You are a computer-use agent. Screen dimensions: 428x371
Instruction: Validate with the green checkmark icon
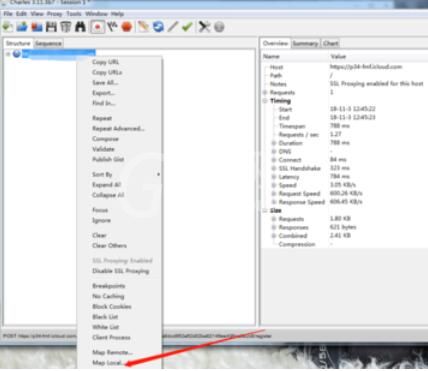pos(187,27)
